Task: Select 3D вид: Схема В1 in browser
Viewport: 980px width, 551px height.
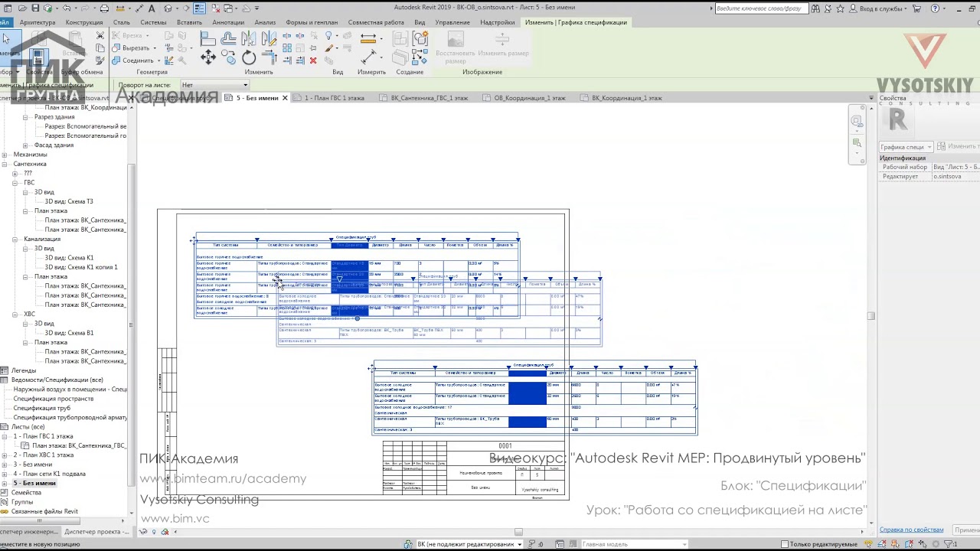Action: [x=69, y=333]
